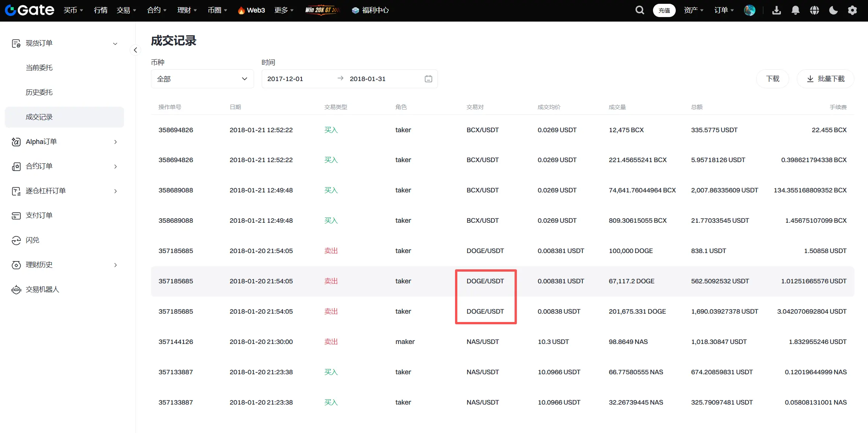Screen dimensions: 868x433
Task: Click the 批量下载 button
Action: click(x=825, y=79)
